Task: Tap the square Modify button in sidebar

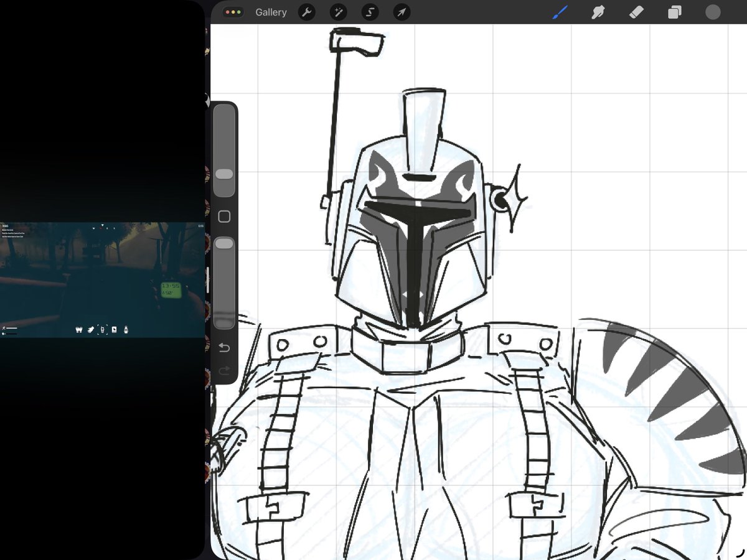Action: point(224,217)
